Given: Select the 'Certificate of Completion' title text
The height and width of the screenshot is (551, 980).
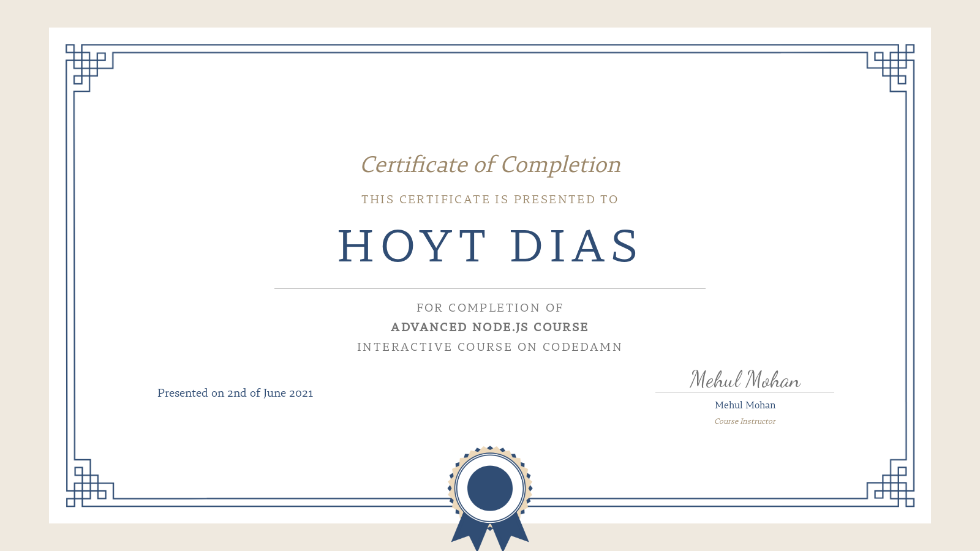Looking at the screenshot, I should click(490, 165).
